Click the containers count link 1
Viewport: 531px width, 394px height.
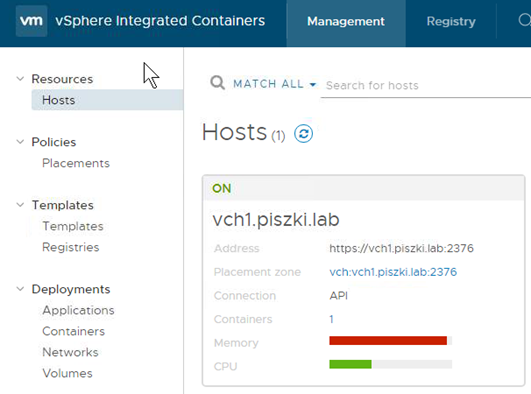332,319
